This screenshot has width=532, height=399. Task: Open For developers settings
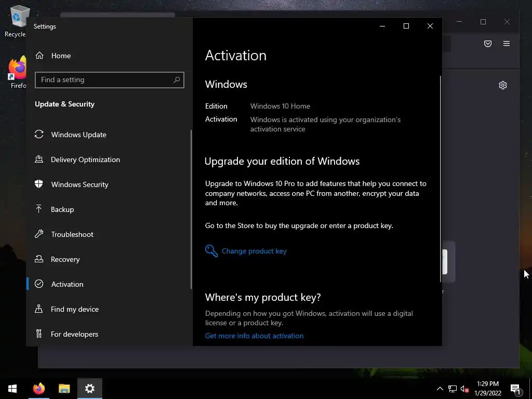coord(109,334)
